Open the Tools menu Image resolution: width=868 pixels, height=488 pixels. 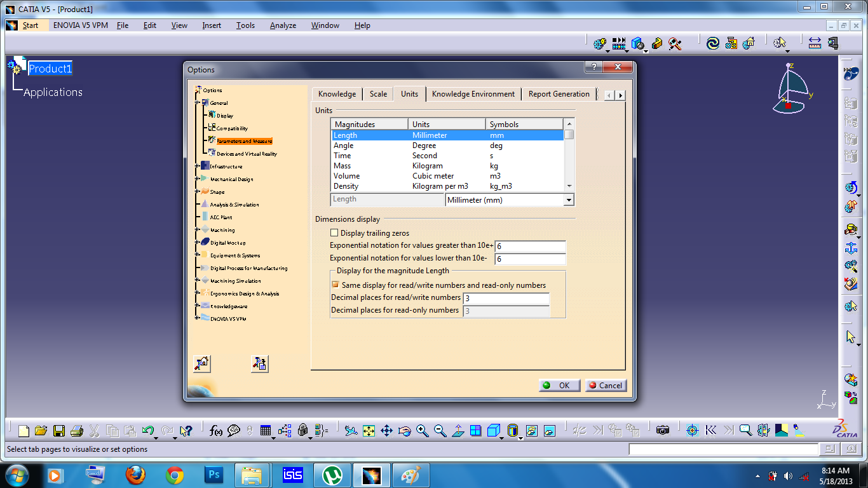(245, 25)
